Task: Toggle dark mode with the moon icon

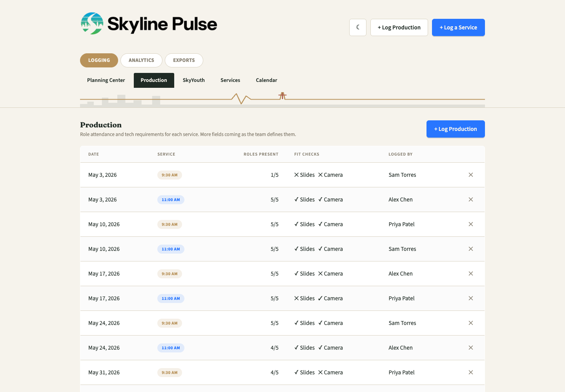Action: click(358, 27)
